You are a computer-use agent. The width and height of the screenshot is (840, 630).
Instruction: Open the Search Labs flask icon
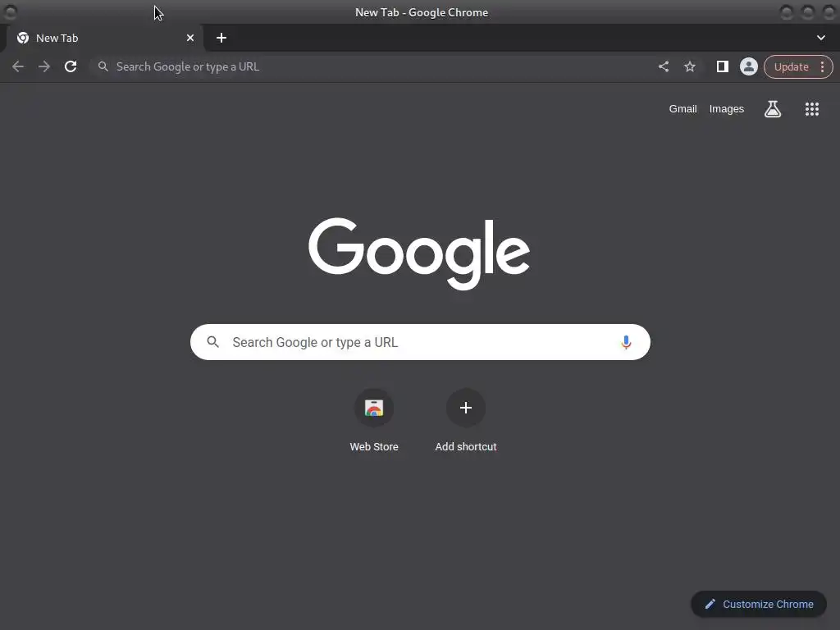click(773, 109)
